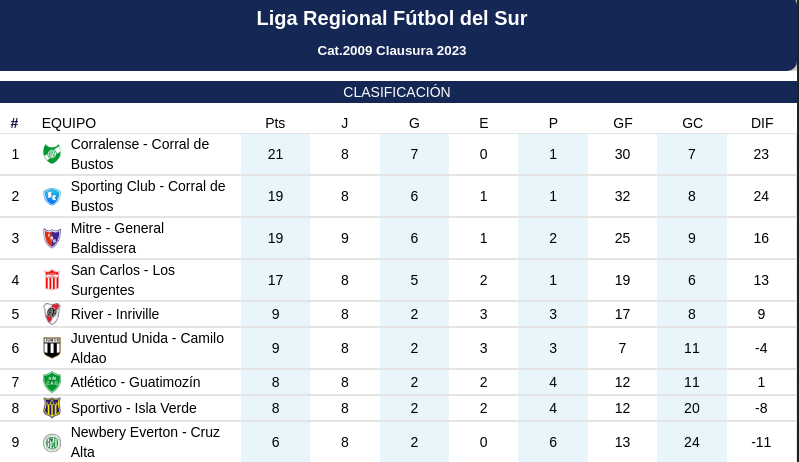Click the Sportivo Isla Verde crest
Viewport: 799px width, 462px height.
52,408
